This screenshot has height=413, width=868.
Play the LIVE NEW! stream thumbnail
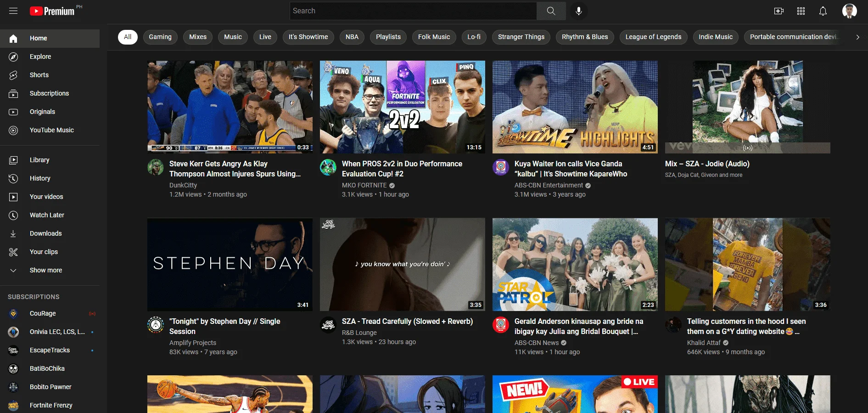tap(575, 394)
